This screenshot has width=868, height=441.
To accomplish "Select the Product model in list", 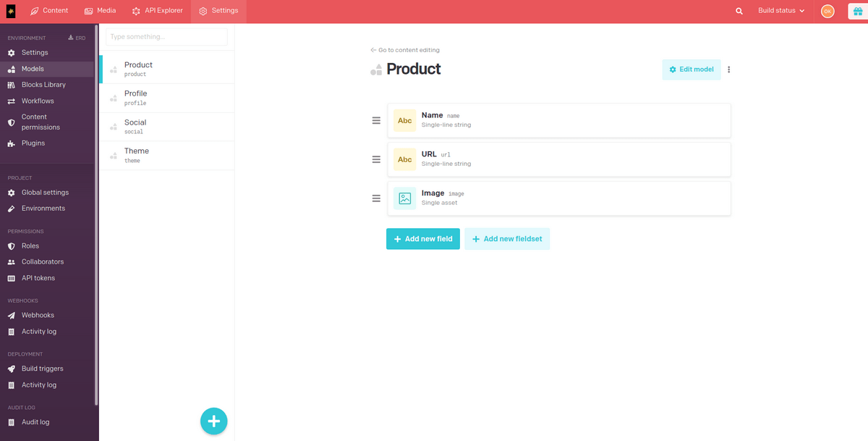I will click(x=166, y=69).
